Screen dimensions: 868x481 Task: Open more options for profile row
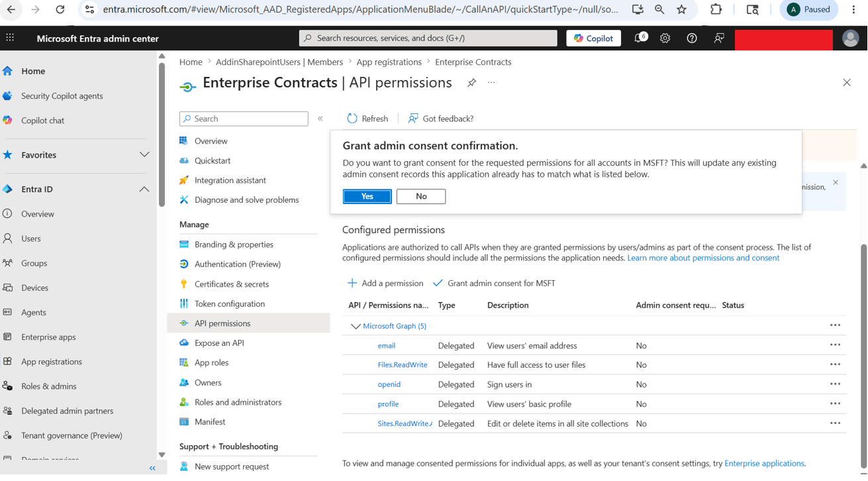point(835,403)
